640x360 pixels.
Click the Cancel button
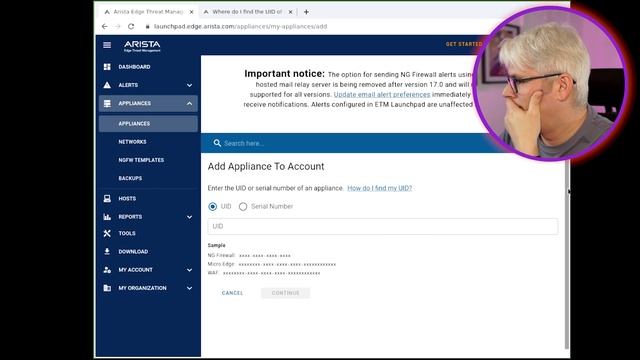[x=232, y=293]
